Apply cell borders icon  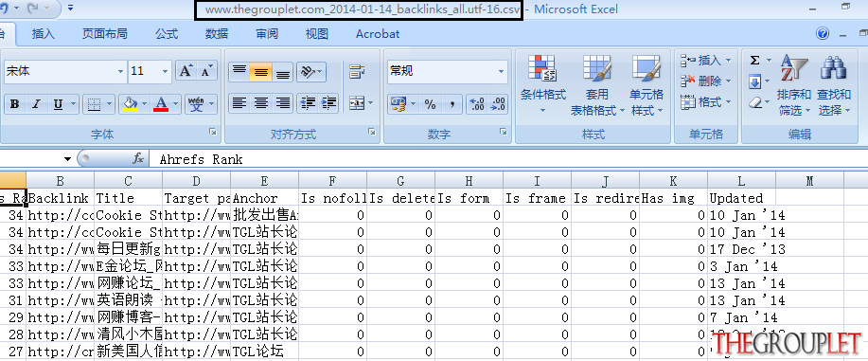94,104
